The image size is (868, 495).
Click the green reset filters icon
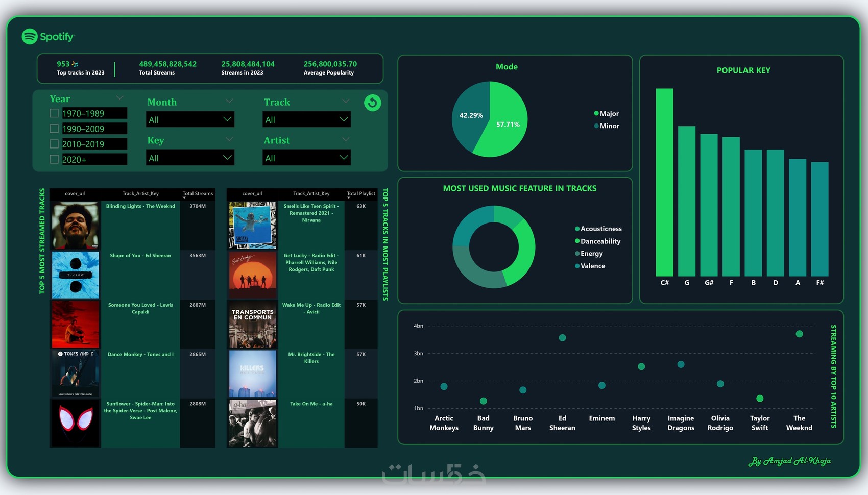(x=373, y=103)
